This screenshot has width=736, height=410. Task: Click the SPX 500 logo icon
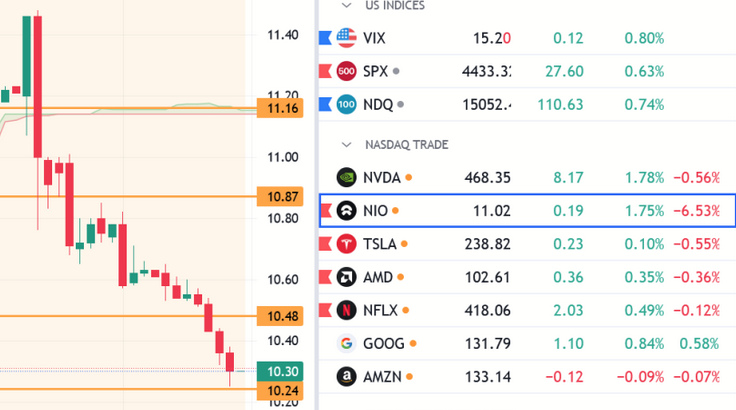[347, 71]
